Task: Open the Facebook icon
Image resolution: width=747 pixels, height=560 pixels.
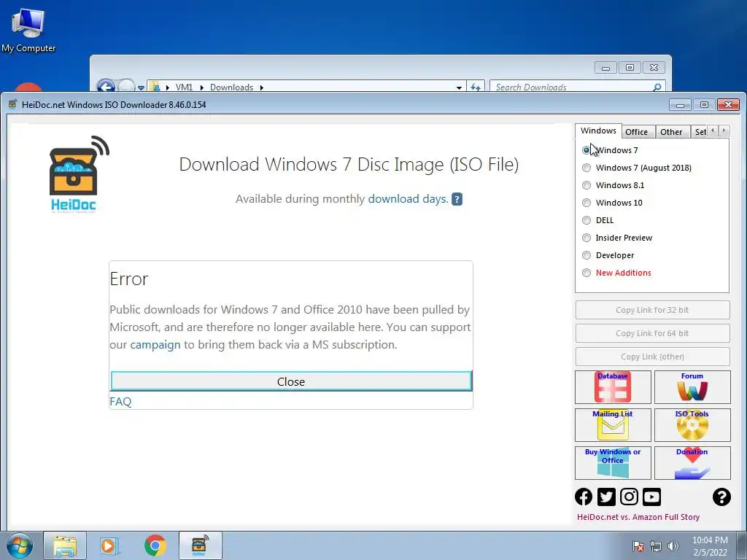Action: (x=584, y=497)
